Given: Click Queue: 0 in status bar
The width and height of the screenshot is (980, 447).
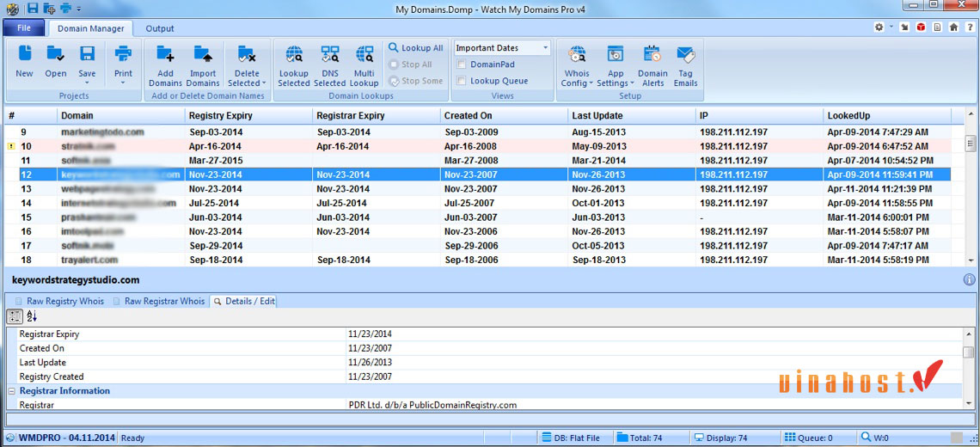Looking at the screenshot, I should click(x=808, y=438).
